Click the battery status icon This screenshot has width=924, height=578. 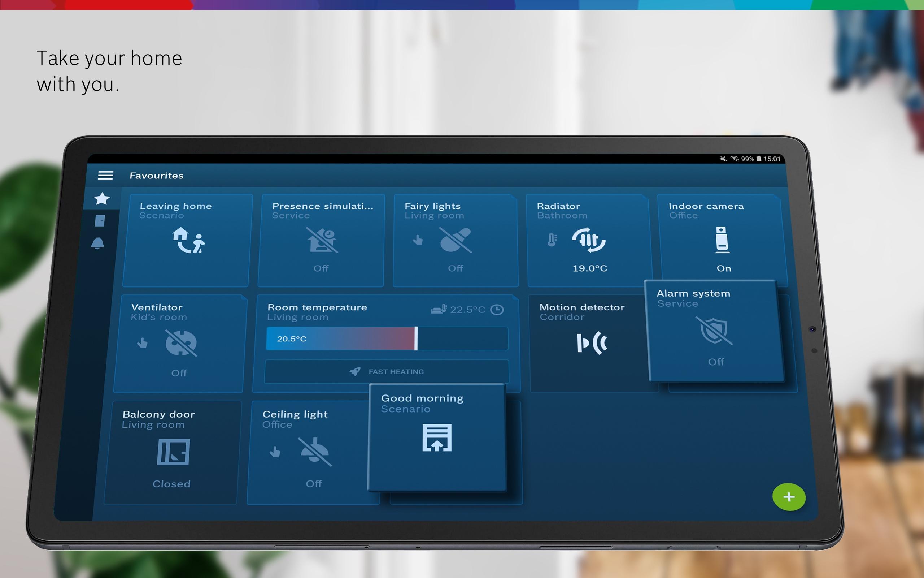[759, 159]
